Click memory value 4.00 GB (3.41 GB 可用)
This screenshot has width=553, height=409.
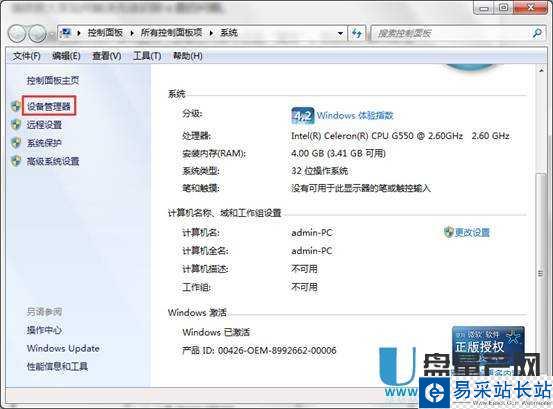[x=338, y=153]
